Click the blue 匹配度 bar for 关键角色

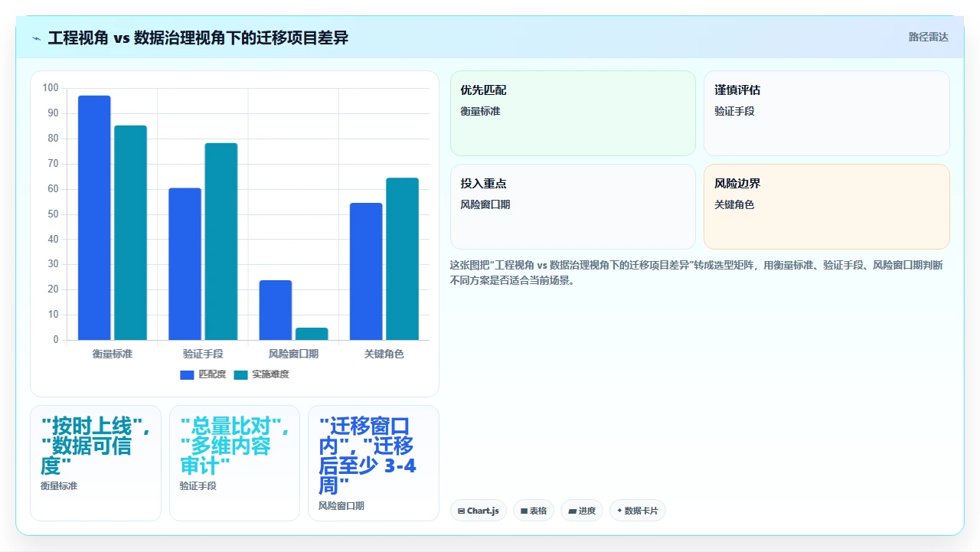[366, 271]
